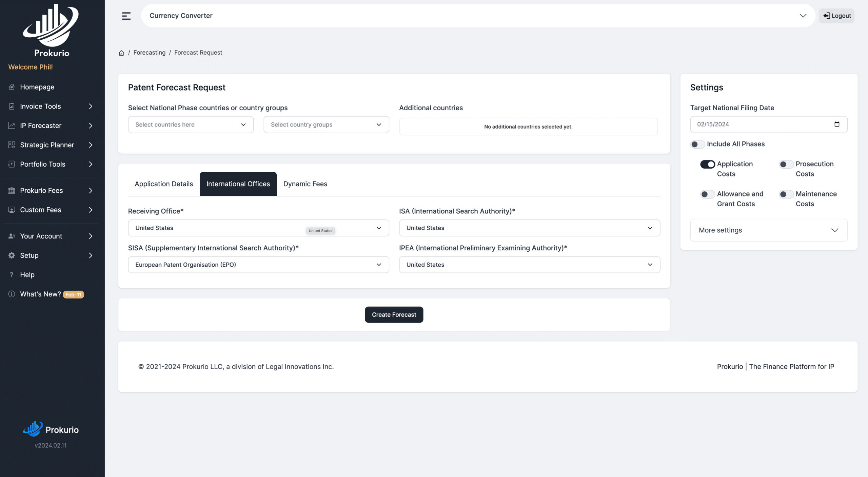868x477 pixels.
Task: Open the IPEA dropdown
Action: [x=530, y=265]
